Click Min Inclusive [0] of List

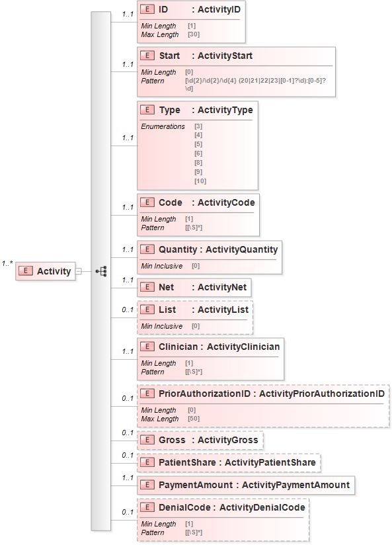coord(196,326)
